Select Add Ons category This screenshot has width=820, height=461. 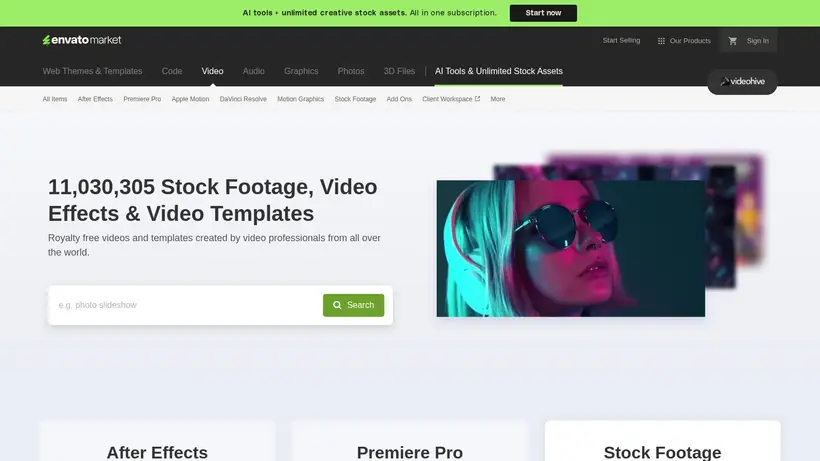coord(399,99)
